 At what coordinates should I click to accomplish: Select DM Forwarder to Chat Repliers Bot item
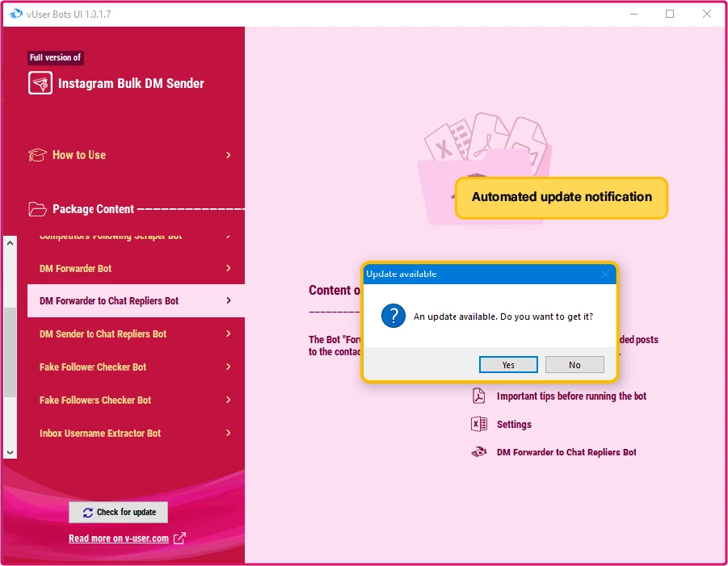(136, 300)
